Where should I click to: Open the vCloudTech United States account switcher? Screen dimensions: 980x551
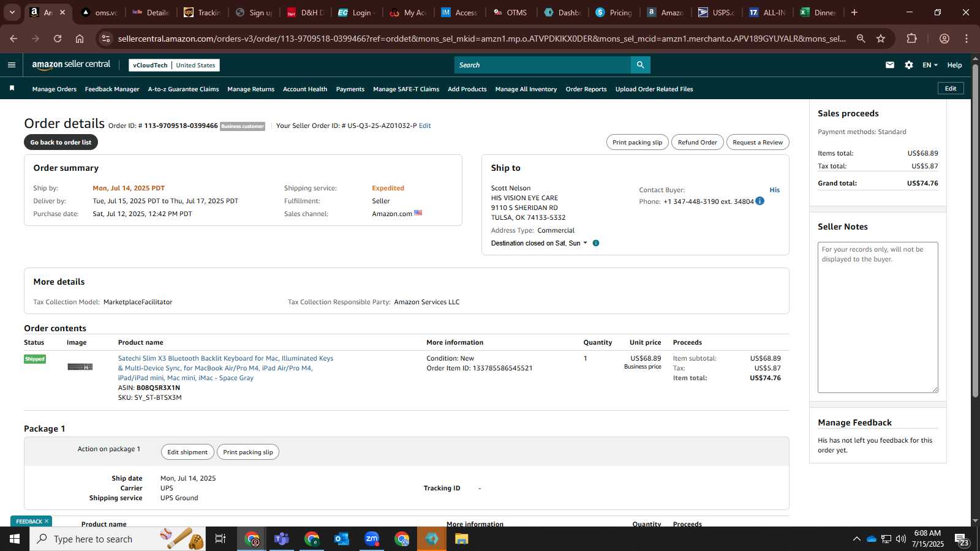coord(174,65)
